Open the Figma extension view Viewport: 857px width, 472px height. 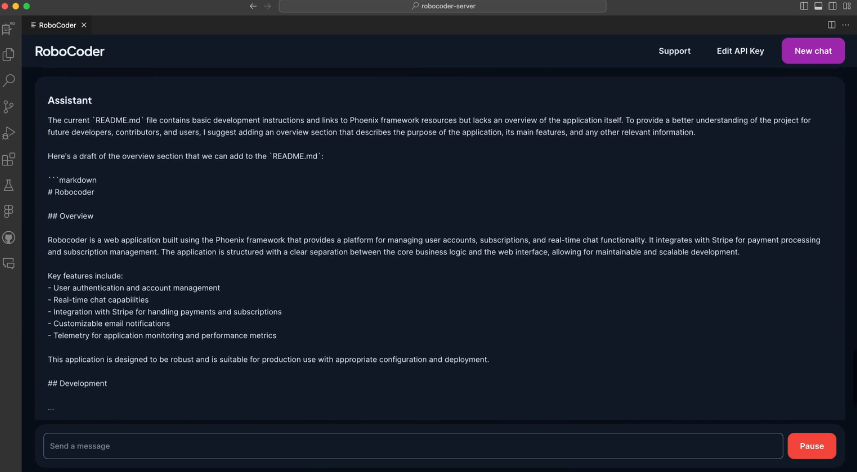(8, 211)
